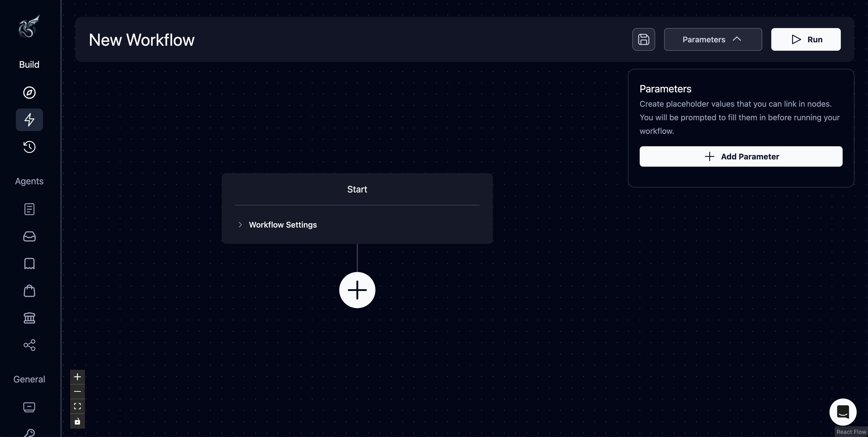Zoom in using the plus control

[77, 377]
